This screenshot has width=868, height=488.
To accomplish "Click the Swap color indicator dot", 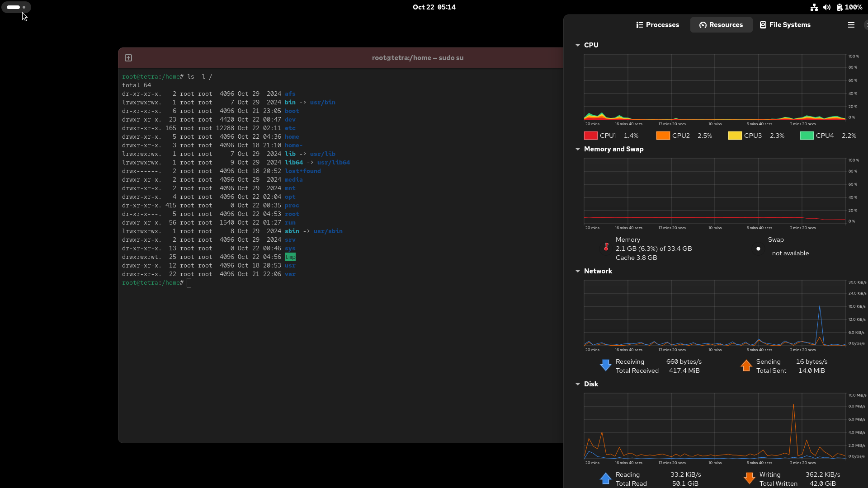I will click(x=758, y=249).
